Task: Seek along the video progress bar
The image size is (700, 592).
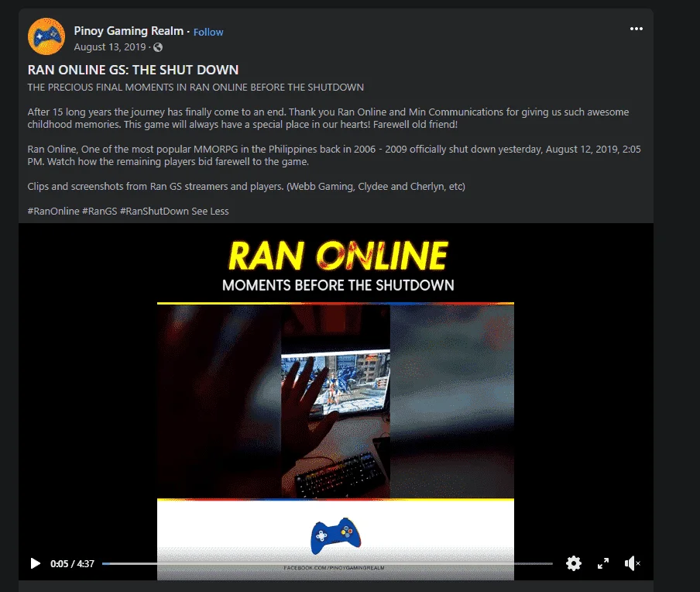Action: (x=328, y=563)
